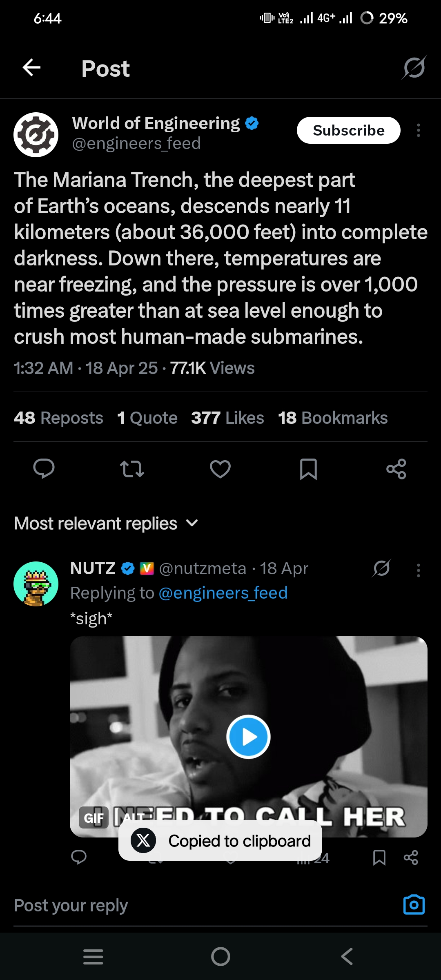Screen dimensions: 441x980
Task: Bookmark the Mariana Trench post
Action: (308, 469)
